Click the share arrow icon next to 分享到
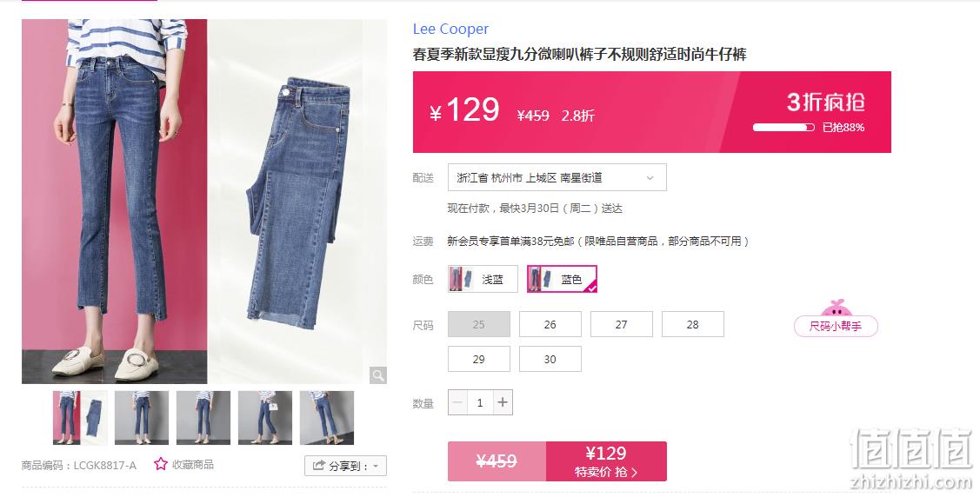The height and width of the screenshot is (497, 980). click(319, 465)
